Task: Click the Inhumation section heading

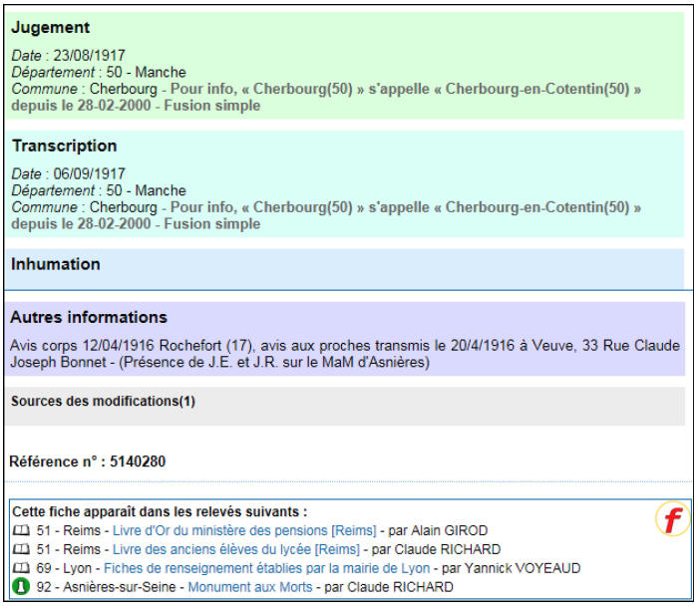Action: (55, 265)
